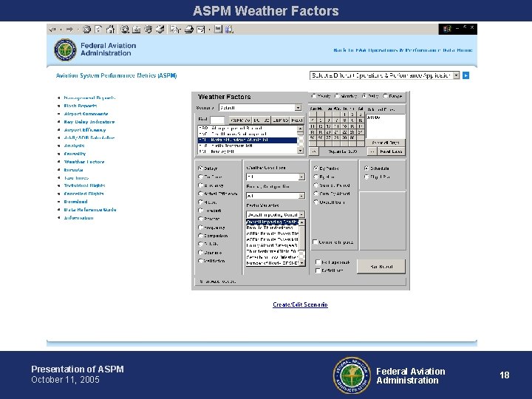This screenshot has width=532, height=399.
Task: Choose the Frequency radio option
Action: [200, 228]
